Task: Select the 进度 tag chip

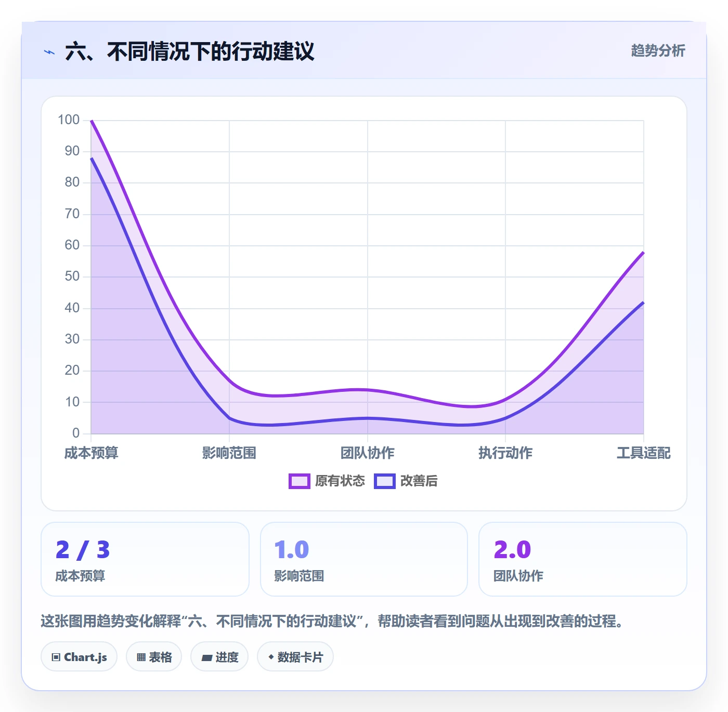Action: click(219, 657)
